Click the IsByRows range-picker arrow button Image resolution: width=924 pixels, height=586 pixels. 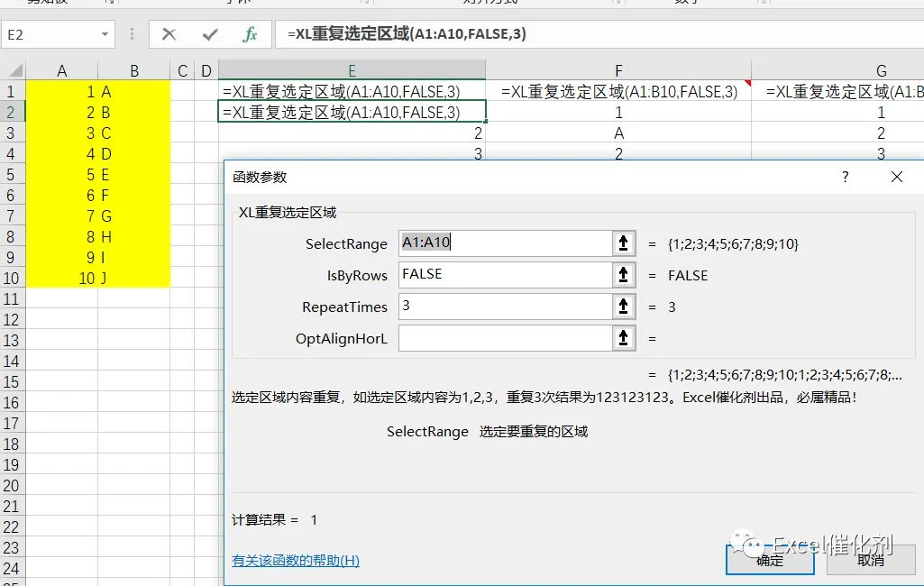624,275
